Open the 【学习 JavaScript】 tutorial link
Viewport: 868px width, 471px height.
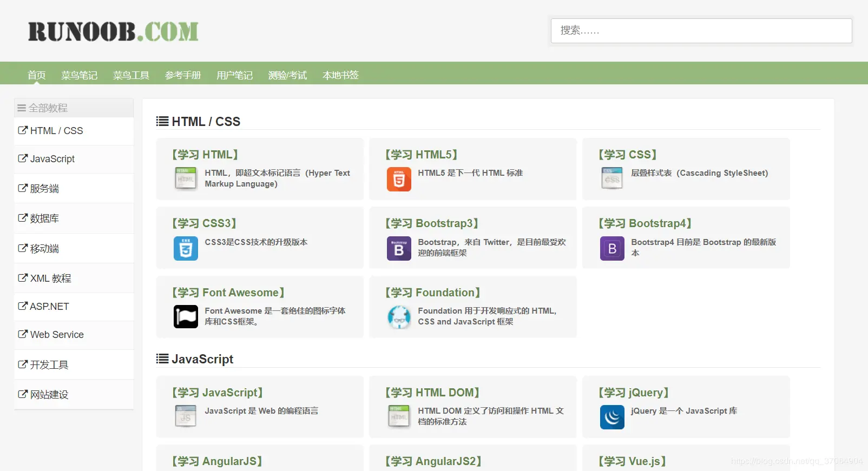(x=217, y=393)
